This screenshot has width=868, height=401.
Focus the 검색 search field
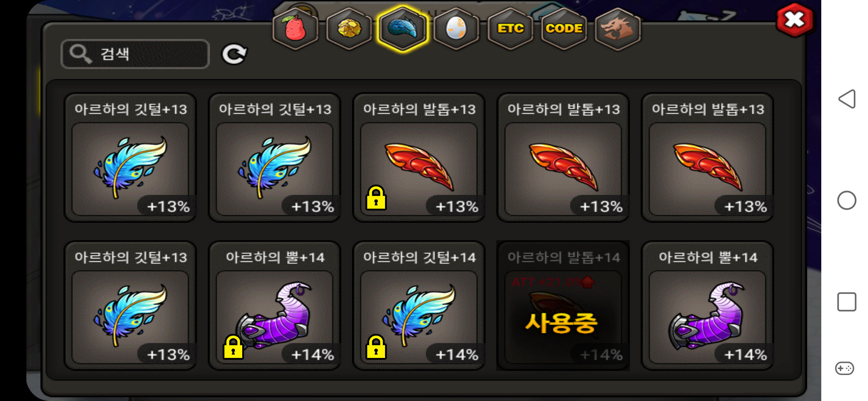point(135,54)
